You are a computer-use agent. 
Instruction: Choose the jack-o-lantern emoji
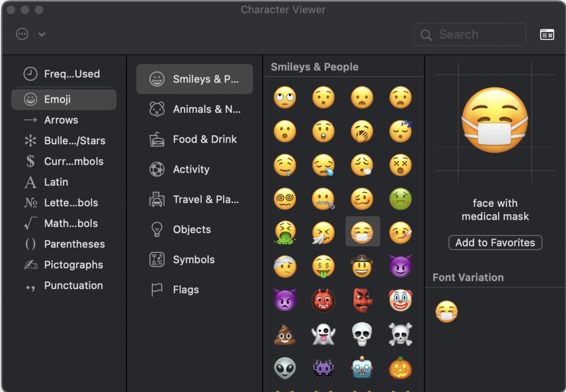[x=400, y=368]
